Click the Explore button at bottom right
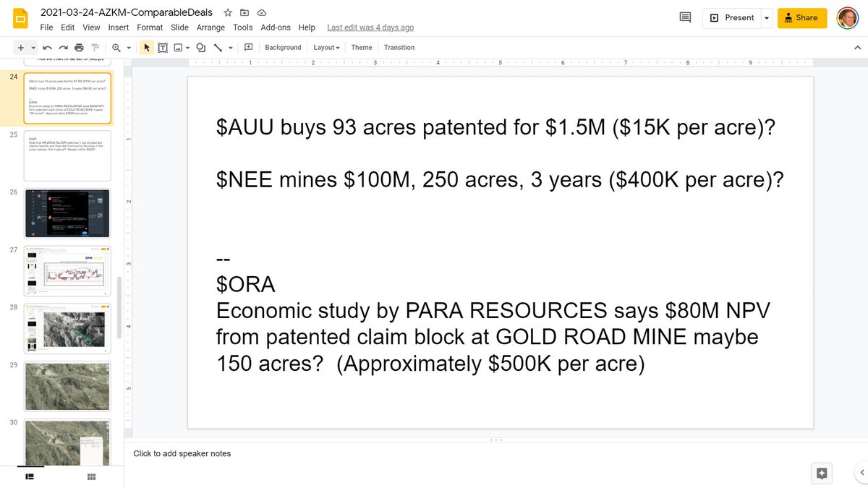868x488 pixels. (x=822, y=474)
